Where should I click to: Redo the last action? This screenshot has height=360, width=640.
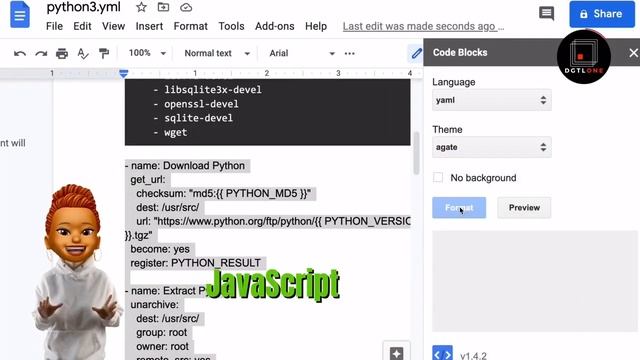tap(41, 53)
